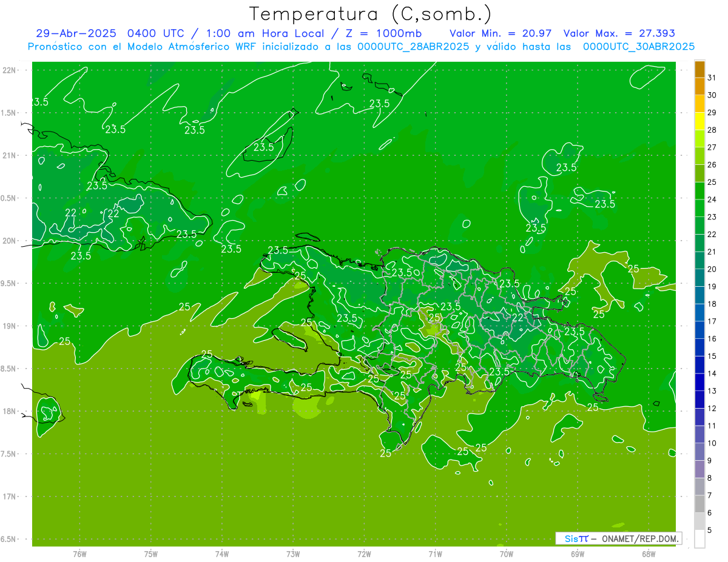This screenshot has height=562, width=728.
Task: Click the color bar label 10
Action: point(712,443)
